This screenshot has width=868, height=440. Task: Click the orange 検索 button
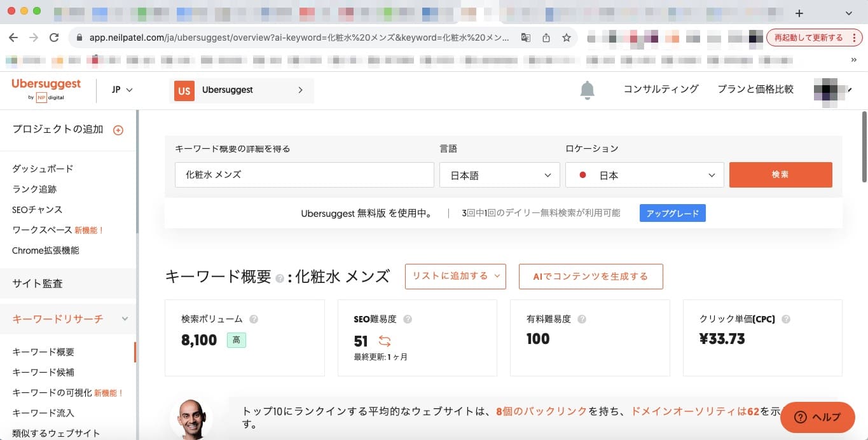coord(781,175)
